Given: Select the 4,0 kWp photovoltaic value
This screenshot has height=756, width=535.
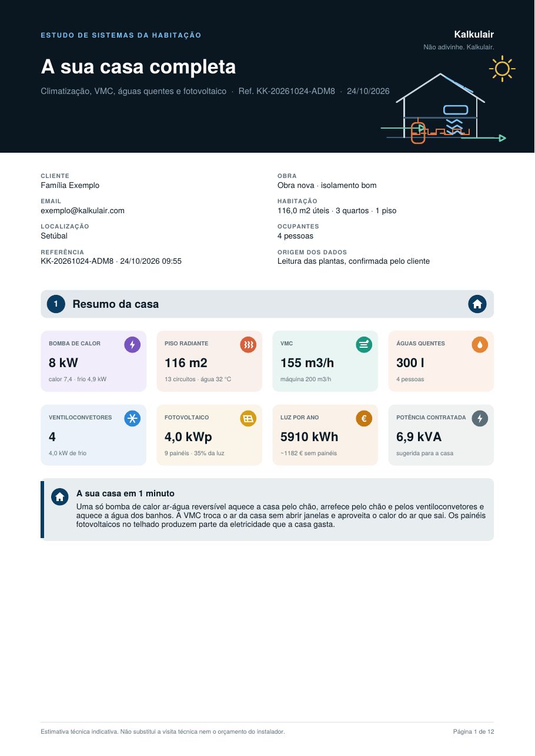Looking at the screenshot, I should (x=188, y=437).
